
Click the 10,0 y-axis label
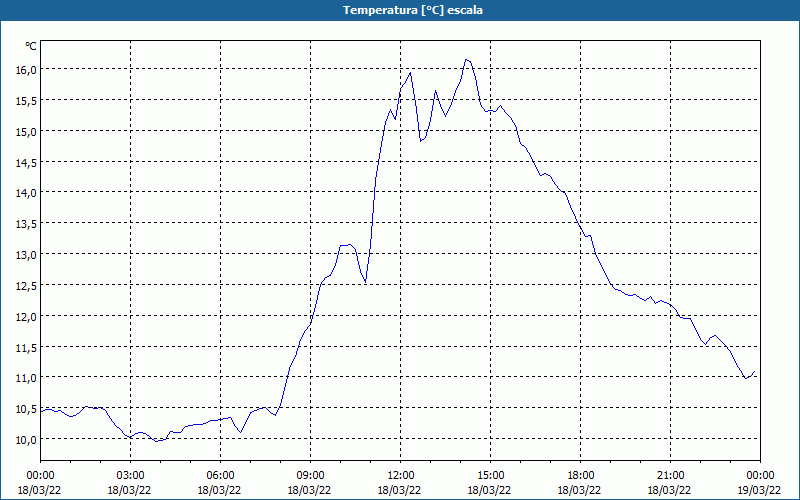pyautogui.click(x=26, y=440)
